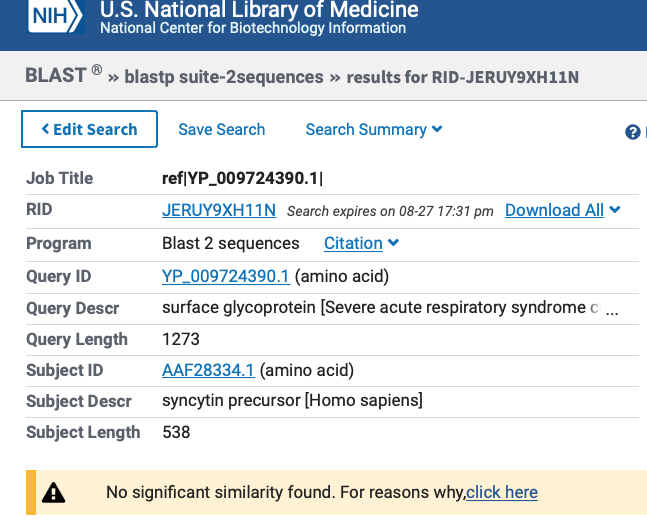Open the JERUY9XH11N RID link

pos(219,210)
